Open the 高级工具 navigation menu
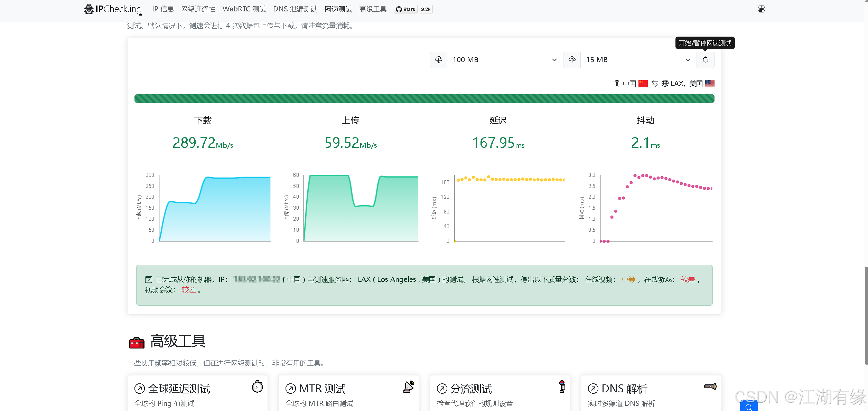 [373, 9]
